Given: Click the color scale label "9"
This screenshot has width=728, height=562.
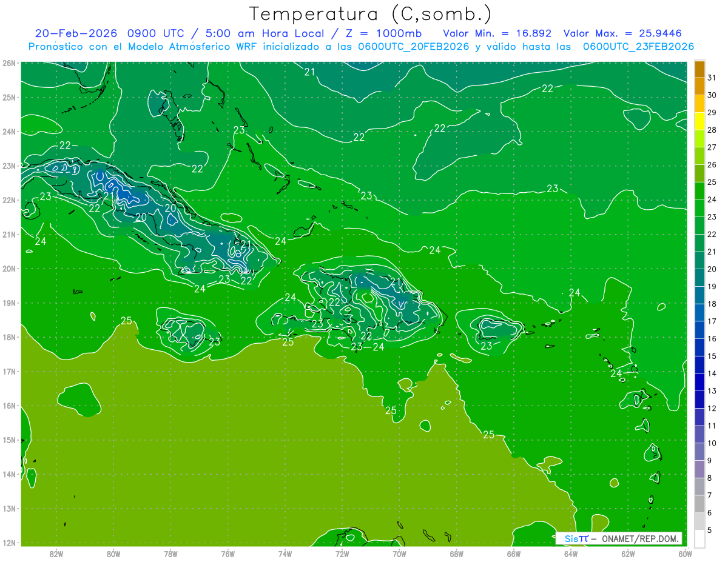Looking at the screenshot, I should point(709,461).
